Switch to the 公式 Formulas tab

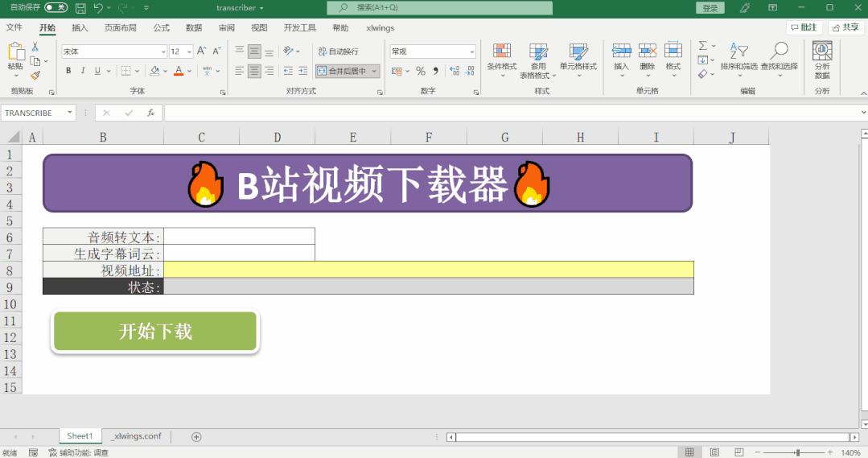tap(161, 27)
